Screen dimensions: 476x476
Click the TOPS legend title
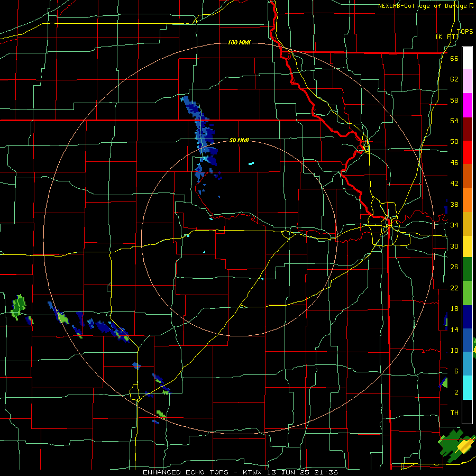click(x=465, y=31)
